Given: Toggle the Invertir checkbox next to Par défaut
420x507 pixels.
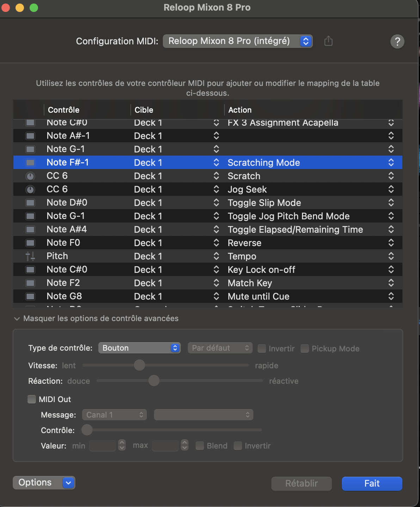Looking at the screenshot, I should point(262,349).
